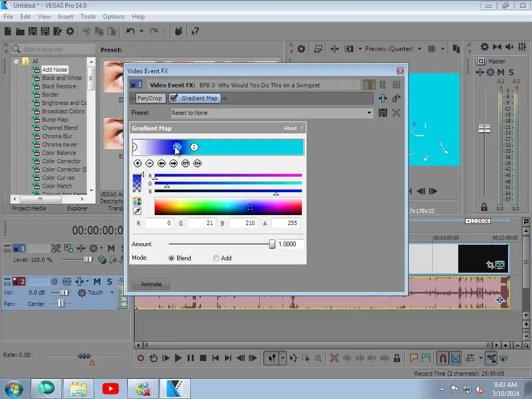Click the Animate button
The height and width of the screenshot is (399, 532).
coord(151,284)
